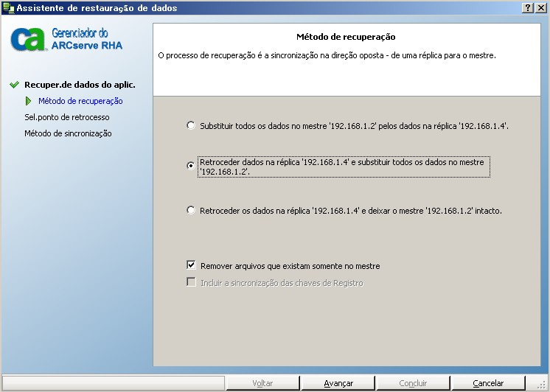Click the resize grip at window corner
This screenshot has width=550, height=392.
[x=543, y=385]
